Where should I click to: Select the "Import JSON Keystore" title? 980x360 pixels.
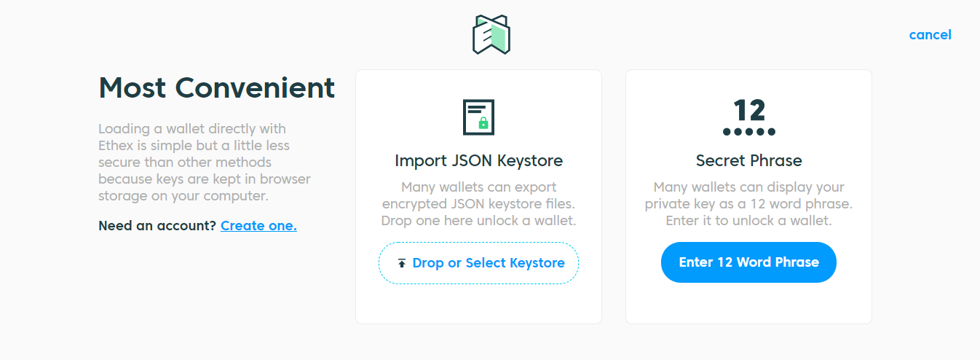click(x=478, y=160)
